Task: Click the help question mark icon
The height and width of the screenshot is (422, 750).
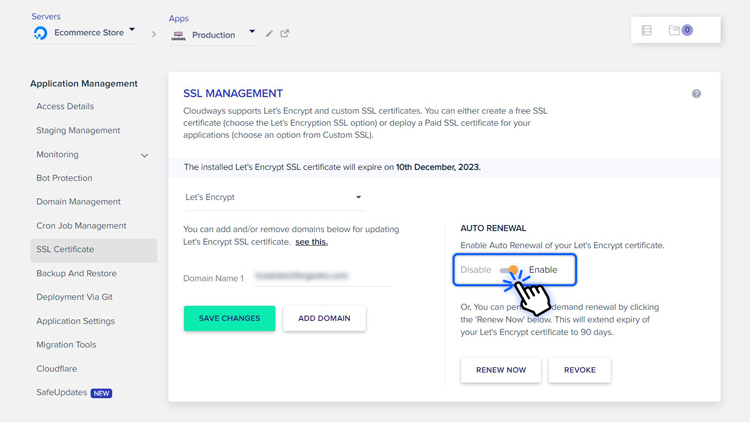Action: [696, 94]
